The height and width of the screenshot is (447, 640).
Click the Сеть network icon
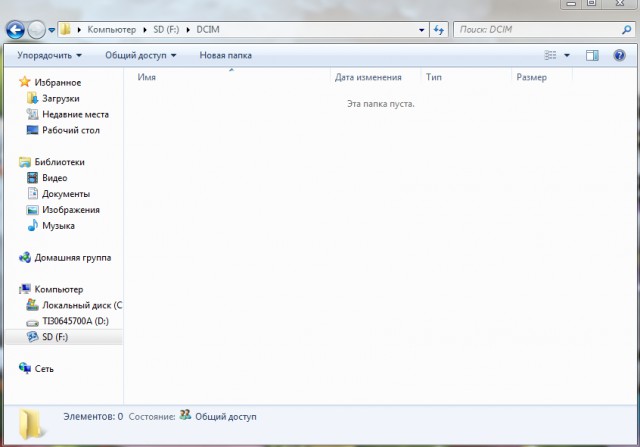(44, 369)
